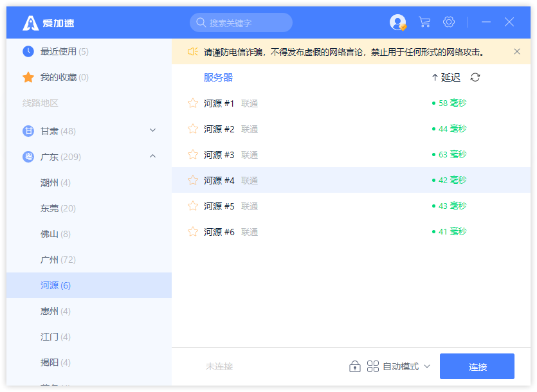Click the 甘肃 province badge icon

pos(28,131)
